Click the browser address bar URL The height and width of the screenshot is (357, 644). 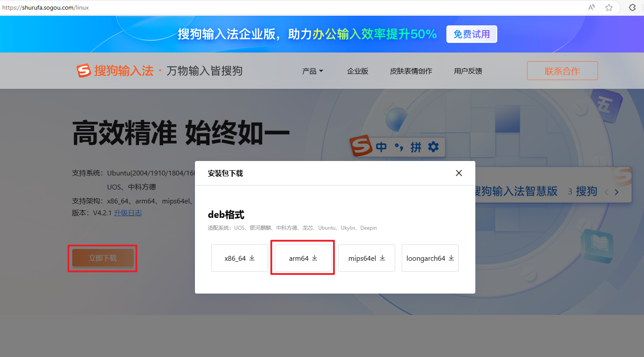tap(46, 7)
